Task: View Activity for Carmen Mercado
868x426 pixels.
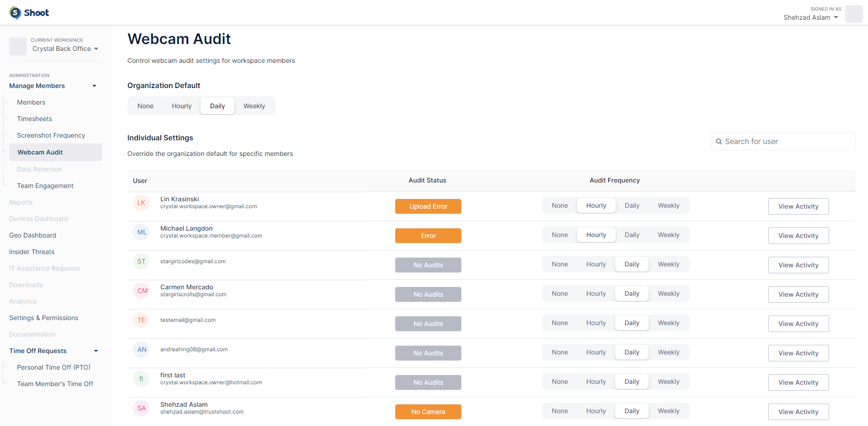Action: tap(798, 294)
